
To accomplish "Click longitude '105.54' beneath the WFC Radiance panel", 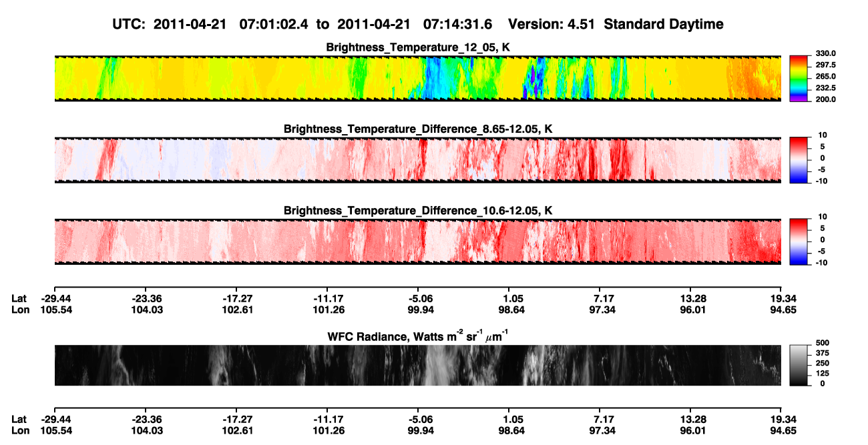I will pos(56,430).
